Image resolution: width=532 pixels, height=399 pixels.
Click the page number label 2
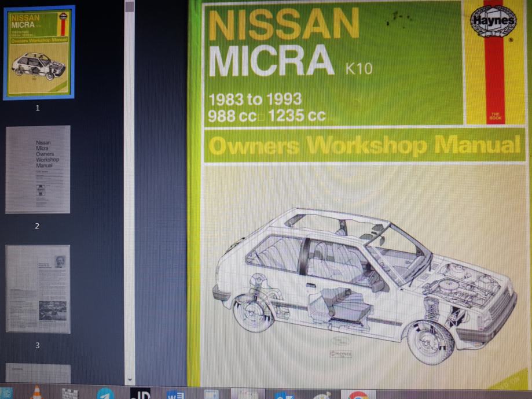(37, 226)
